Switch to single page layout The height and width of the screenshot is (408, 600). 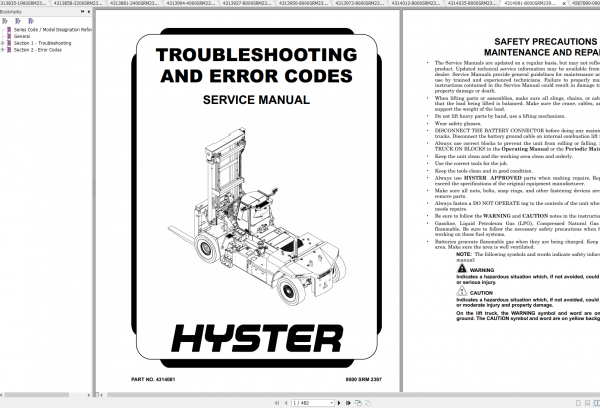click(578, 403)
